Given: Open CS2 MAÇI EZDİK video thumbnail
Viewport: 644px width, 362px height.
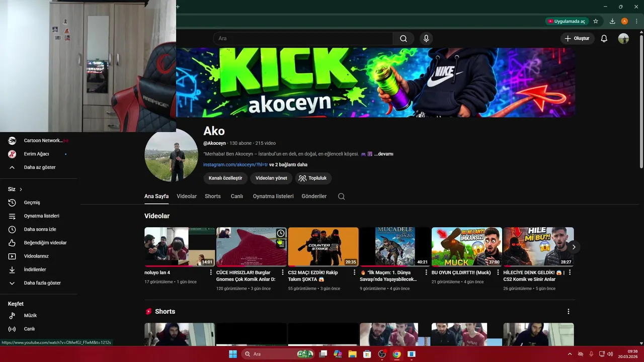Looking at the screenshot, I should pos(323,246).
